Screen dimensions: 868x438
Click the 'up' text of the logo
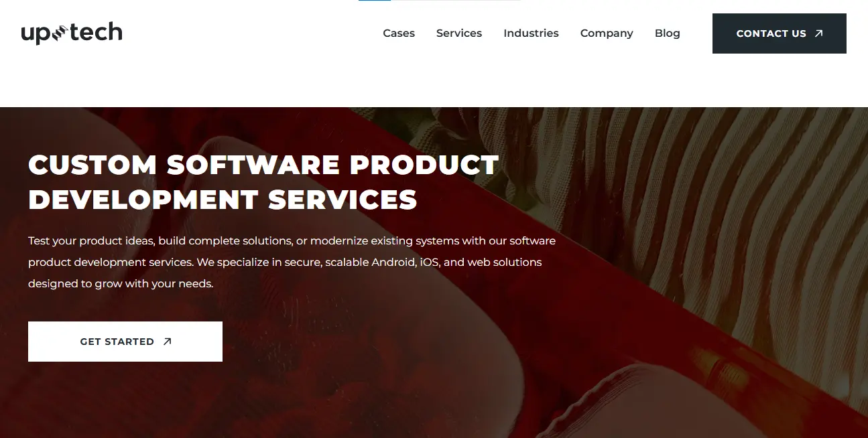point(36,35)
